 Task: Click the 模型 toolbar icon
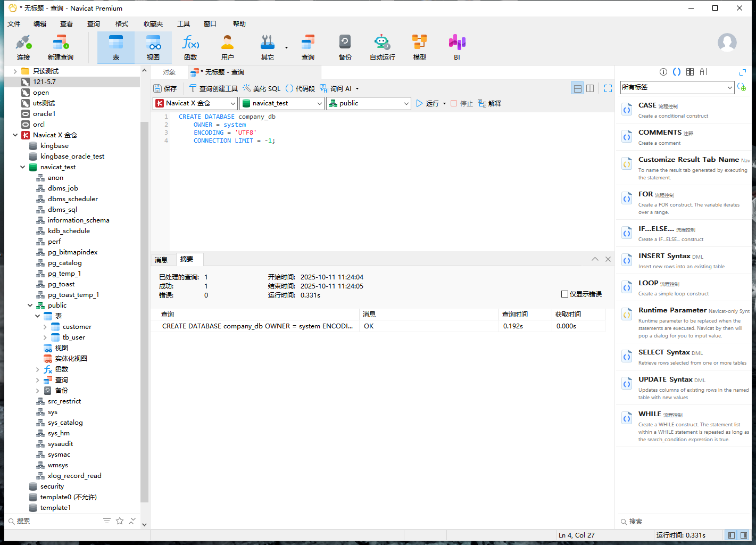click(420, 47)
